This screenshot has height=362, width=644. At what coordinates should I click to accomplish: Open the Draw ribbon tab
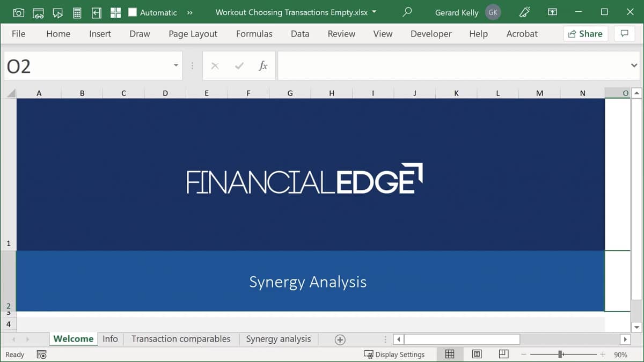pyautogui.click(x=140, y=34)
